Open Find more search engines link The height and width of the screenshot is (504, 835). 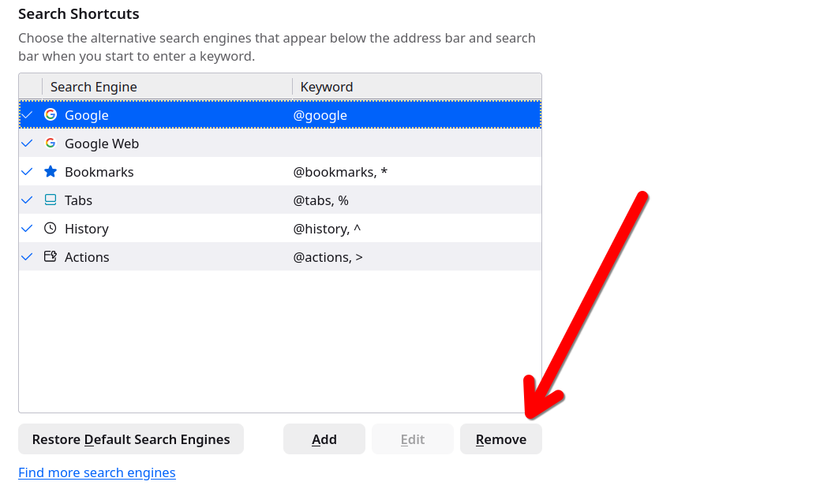pos(97,472)
